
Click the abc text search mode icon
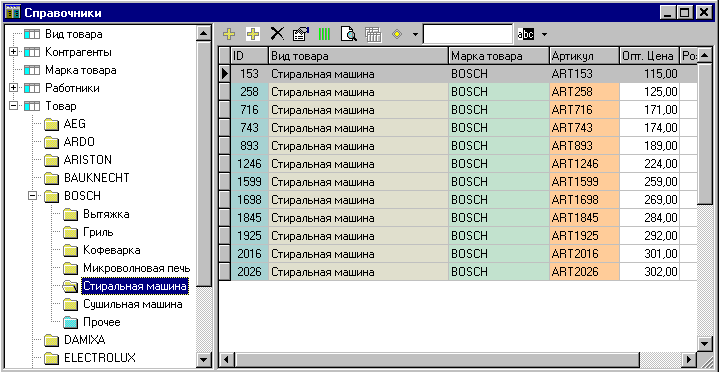[525, 34]
